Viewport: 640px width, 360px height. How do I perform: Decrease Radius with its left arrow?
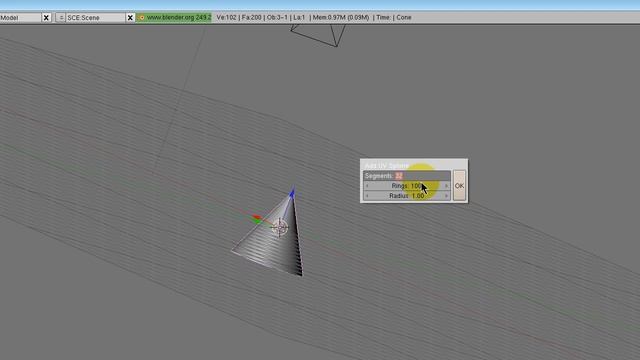(367, 196)
